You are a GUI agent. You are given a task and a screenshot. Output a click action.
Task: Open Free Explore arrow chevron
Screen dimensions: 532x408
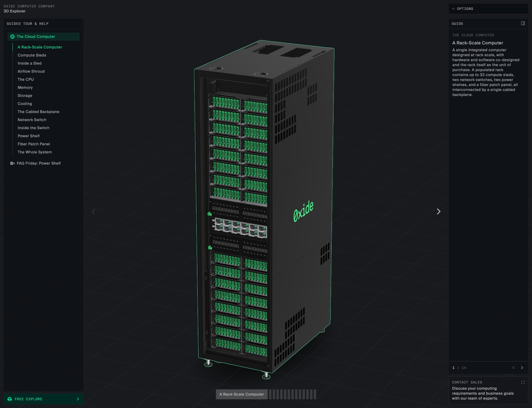(x=78, y=399)
